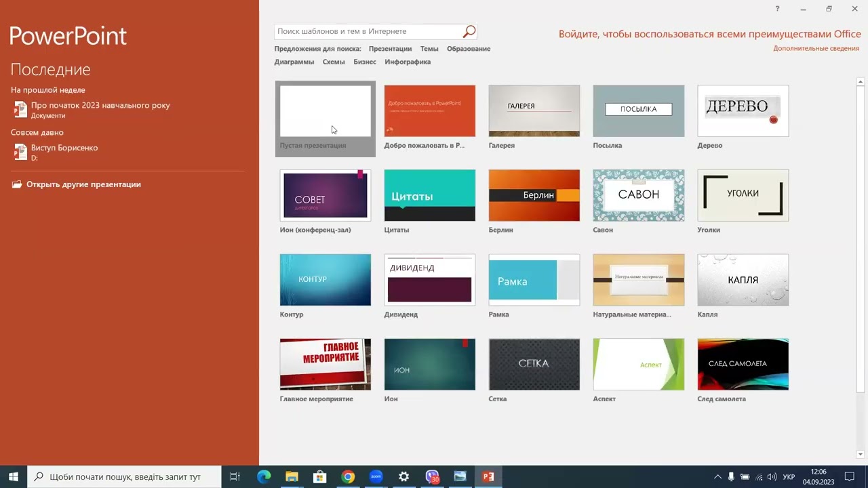
Task: Switch УКР keyboard language indicator
Action: click(x=789, y=477)
